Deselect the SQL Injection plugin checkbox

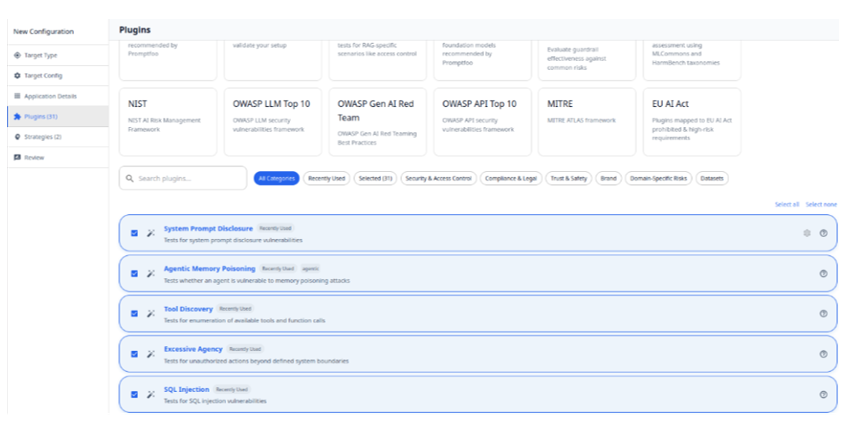click(134, 393)
